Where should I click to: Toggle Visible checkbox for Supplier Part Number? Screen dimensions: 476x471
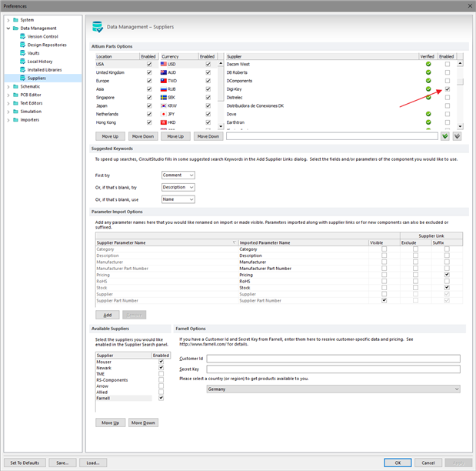[384, 300]
